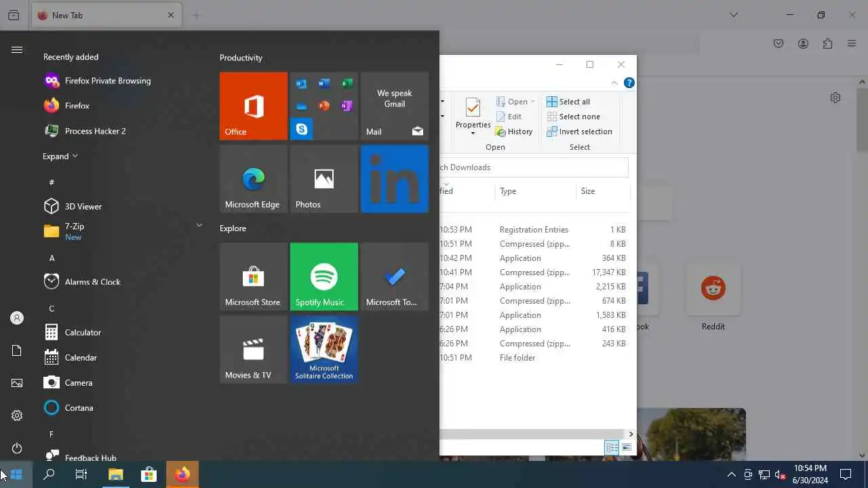Switch to the New Tab Firefox tab
Image resolution: width=868 pixels, height=488 pixels.
106,15
